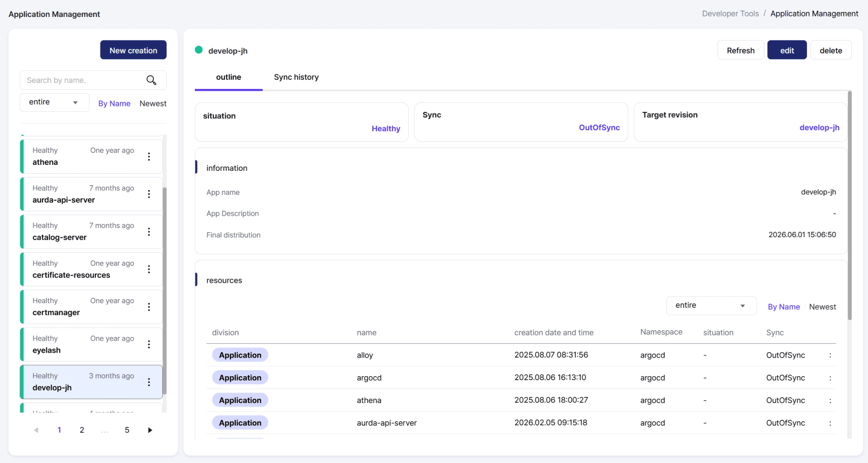Go to previous page arrow in pagination

point(36,430)
